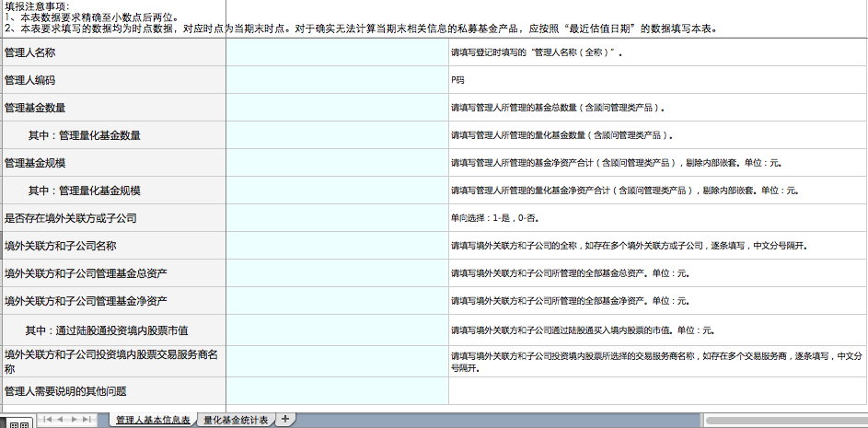868x428 pixels.
Task: Click the description cell containing P码
Action: 657,80
